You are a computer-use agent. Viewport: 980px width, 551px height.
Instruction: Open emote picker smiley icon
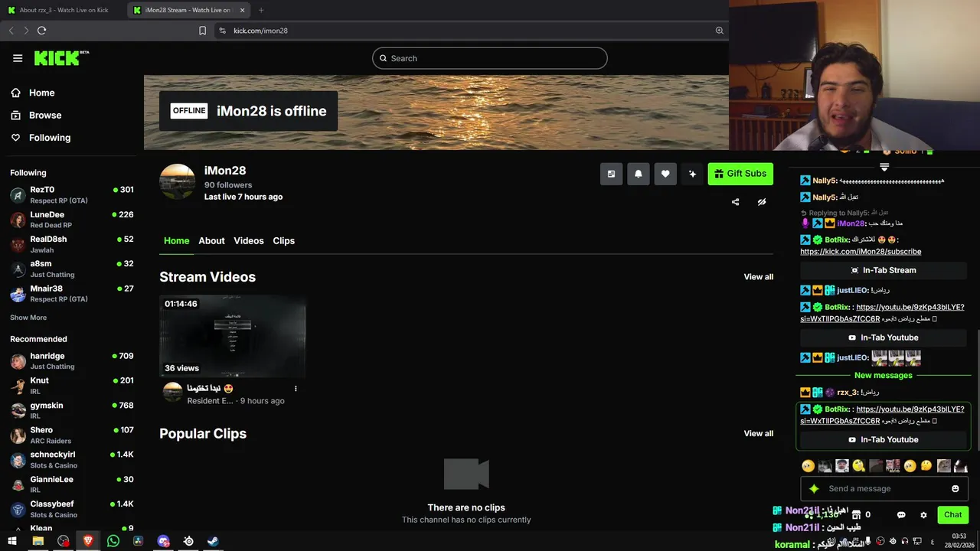(x=955, y=489)
